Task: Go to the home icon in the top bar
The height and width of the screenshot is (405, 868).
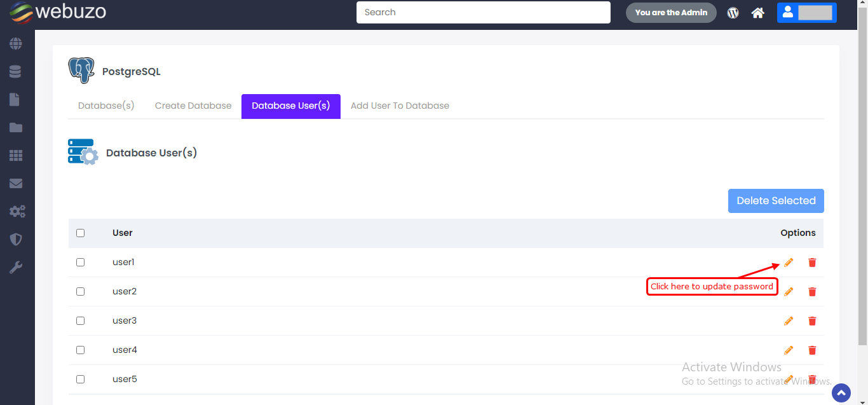Action: pos(757,13)
